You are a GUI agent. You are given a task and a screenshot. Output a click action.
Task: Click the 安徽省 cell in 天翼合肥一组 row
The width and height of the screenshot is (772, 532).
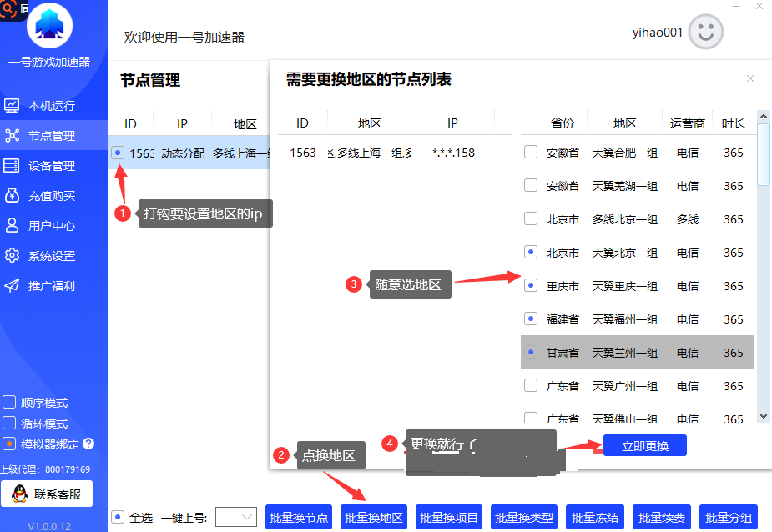pyautogui.click(x=563, y=153)
